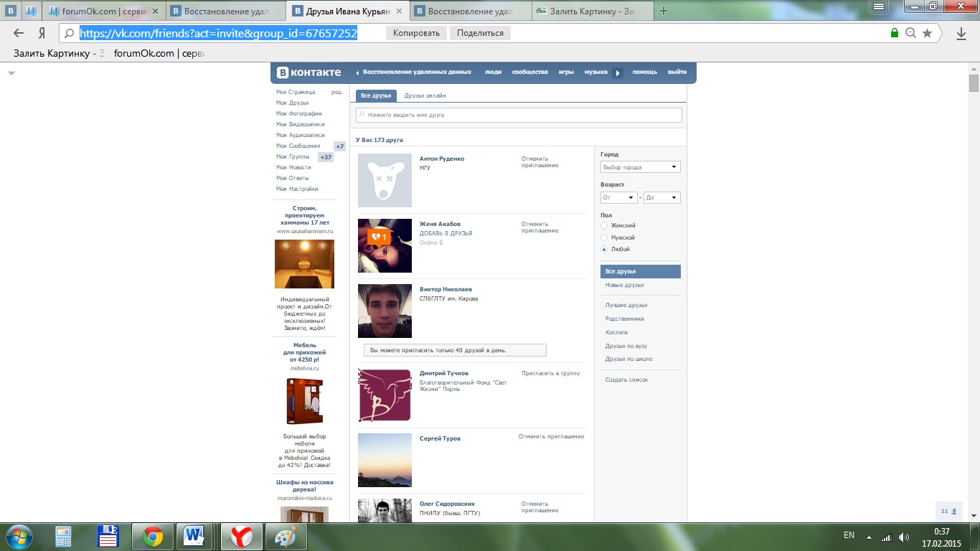980x551 pixels.
Task: Close the forumOk.com tab
Action: pos(156,11)
